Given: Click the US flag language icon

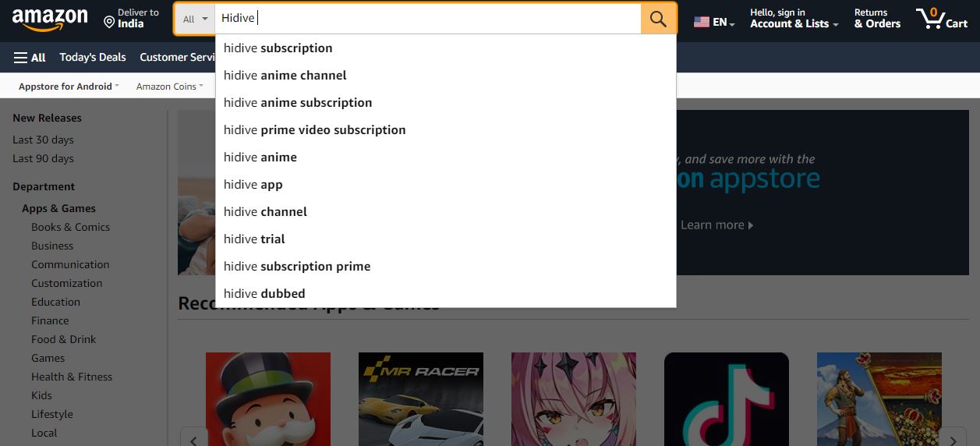Looking at the screenshot, I should [x=701, y=23].
